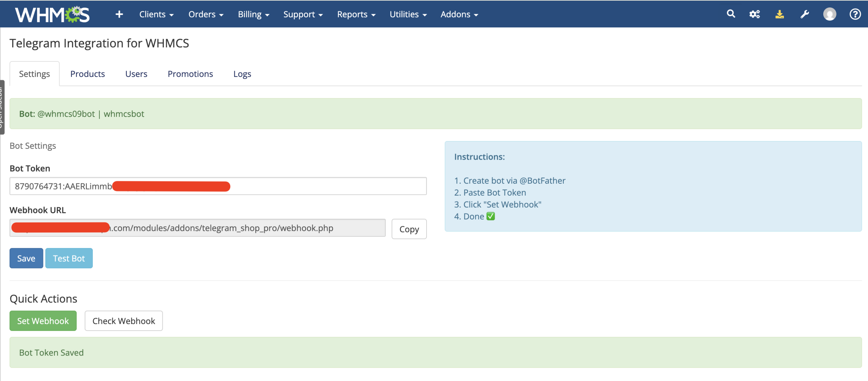This screenshot has height=381, width=868.
Task: Switch to the Settings tab
Action: click(35, 74)
